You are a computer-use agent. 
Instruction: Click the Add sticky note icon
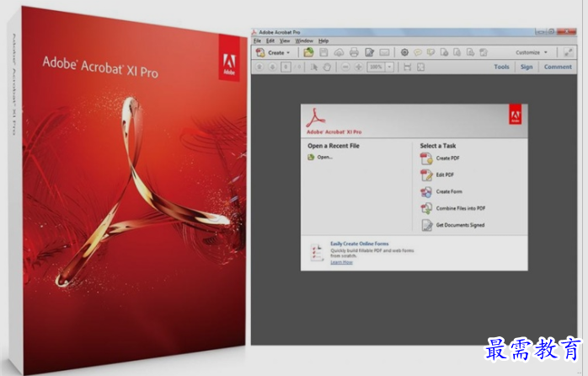[418, 52]
